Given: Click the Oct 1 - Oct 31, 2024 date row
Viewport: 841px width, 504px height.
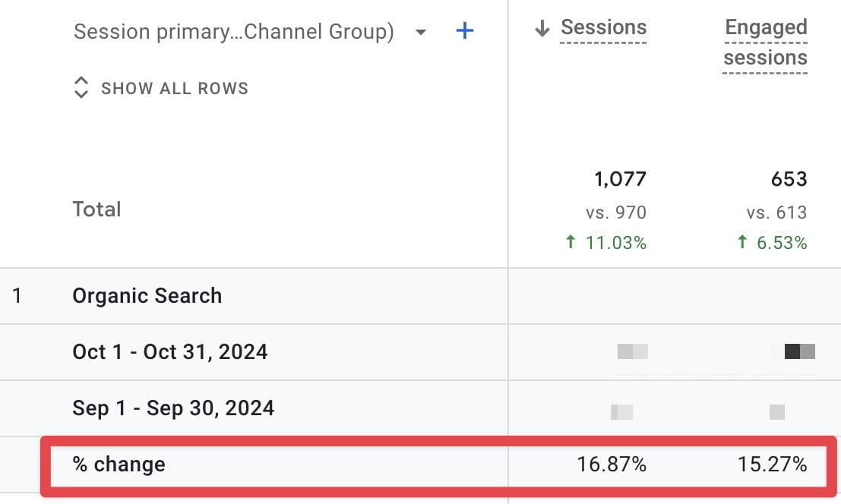Looking at the screenshot, I should pos(170,351).
